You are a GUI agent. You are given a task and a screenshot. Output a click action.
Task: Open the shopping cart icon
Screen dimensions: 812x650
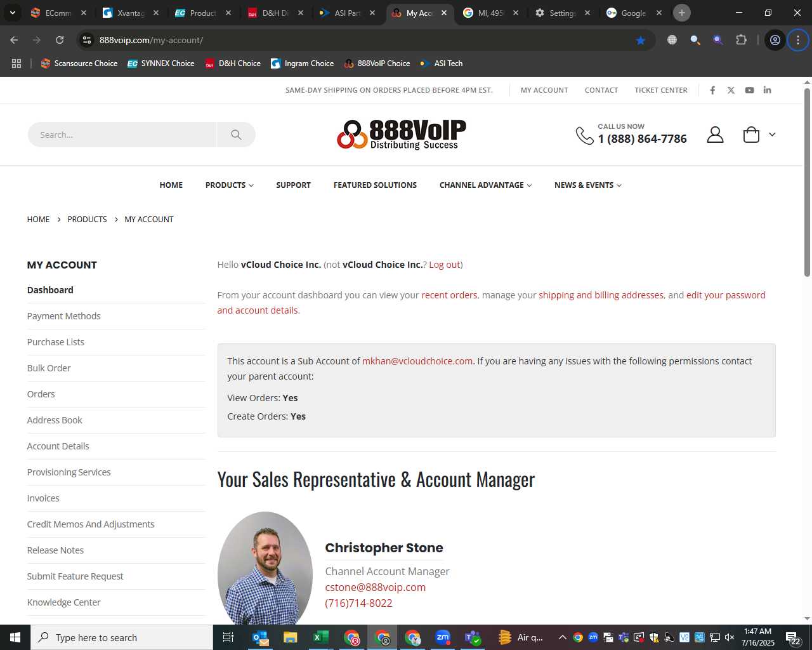pyautogui.click(x=751, y=135)
